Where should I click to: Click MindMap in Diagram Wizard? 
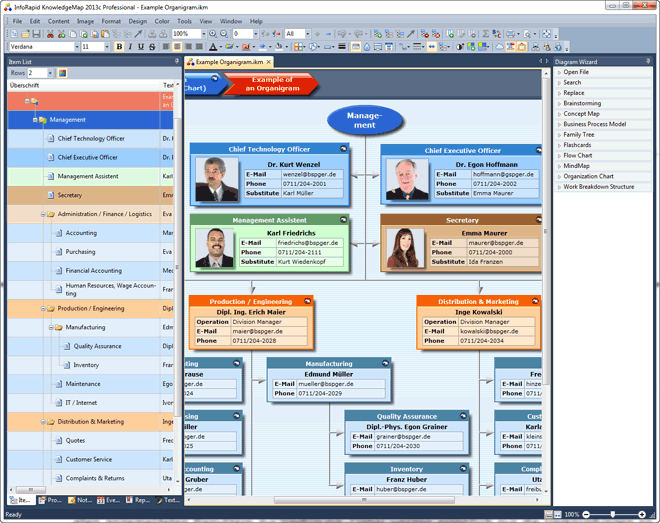click(576, 166)
